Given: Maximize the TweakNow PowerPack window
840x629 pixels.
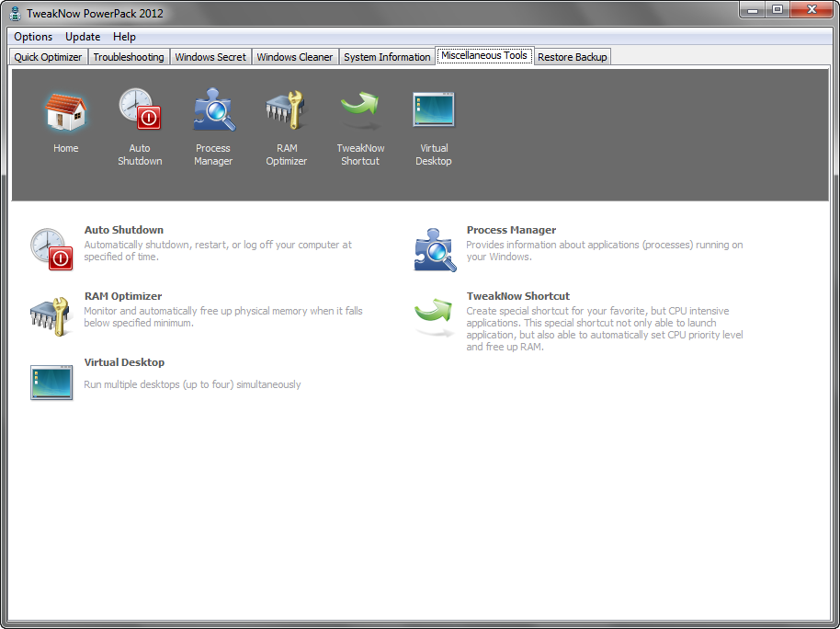Looking at the screenshot, I should 778,10.
